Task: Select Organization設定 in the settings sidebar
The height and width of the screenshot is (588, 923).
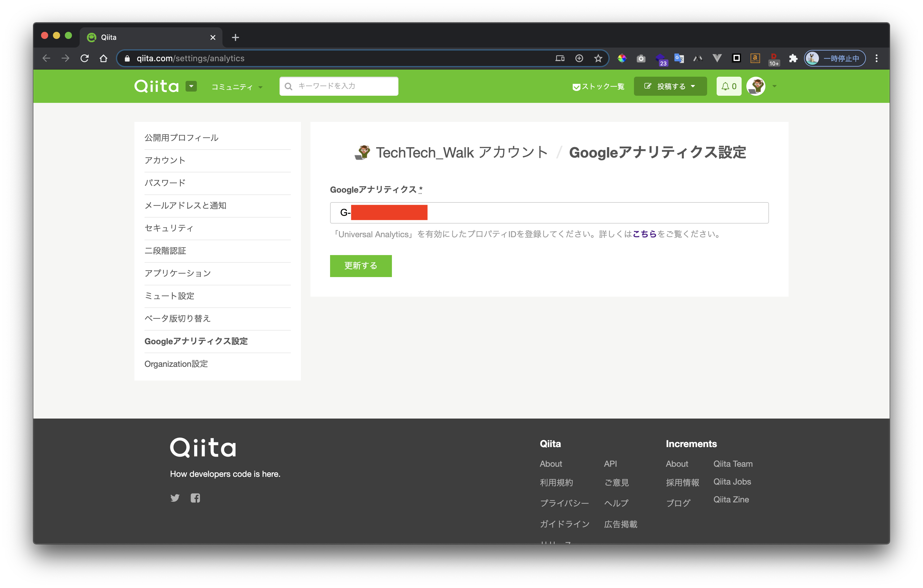Action: [x=176, y=364]
